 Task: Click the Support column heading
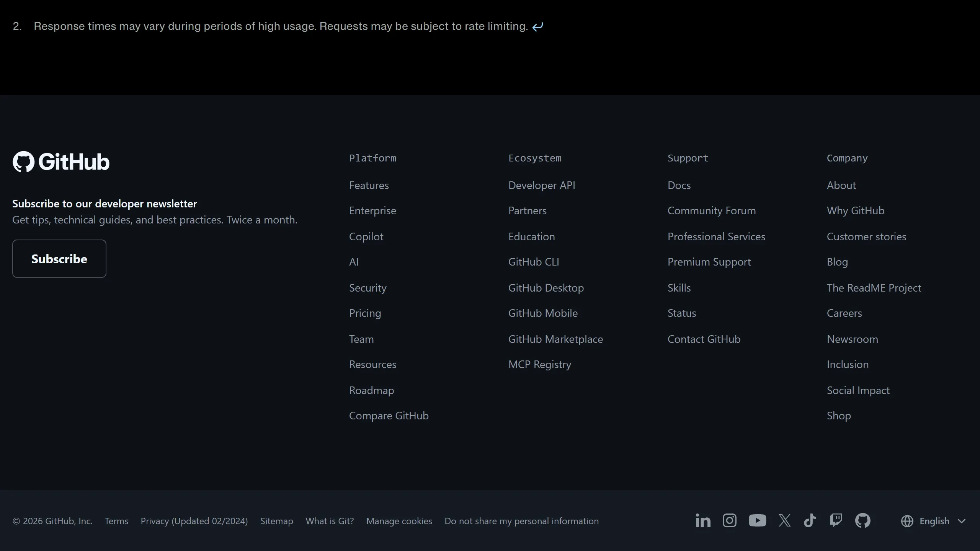pyautogui.click(x=688, y=158)
